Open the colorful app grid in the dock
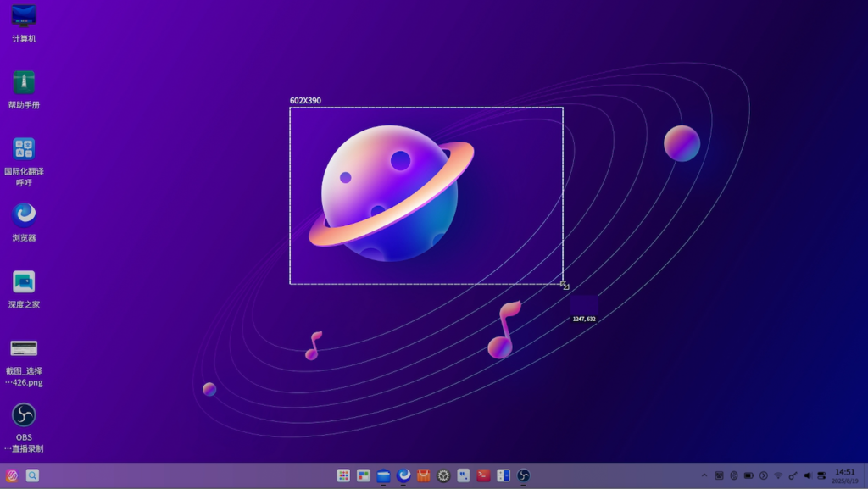 coord(343,475)
